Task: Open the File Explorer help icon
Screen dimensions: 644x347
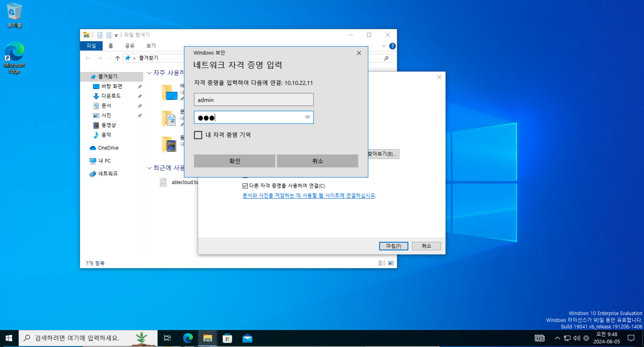Action: [x=392, y=46]
